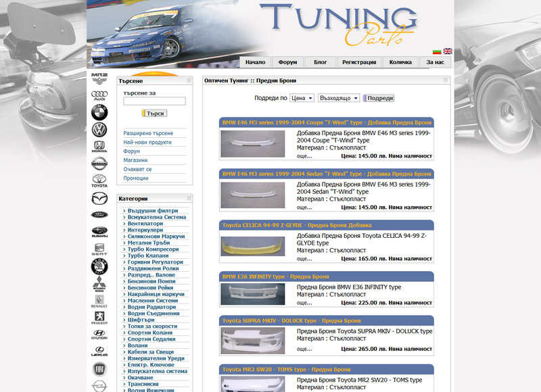Open Toyota Supra MKIV DOLUCK bumper thumbnail
Viewport: 541px width, 392px height.
[252, 341]
